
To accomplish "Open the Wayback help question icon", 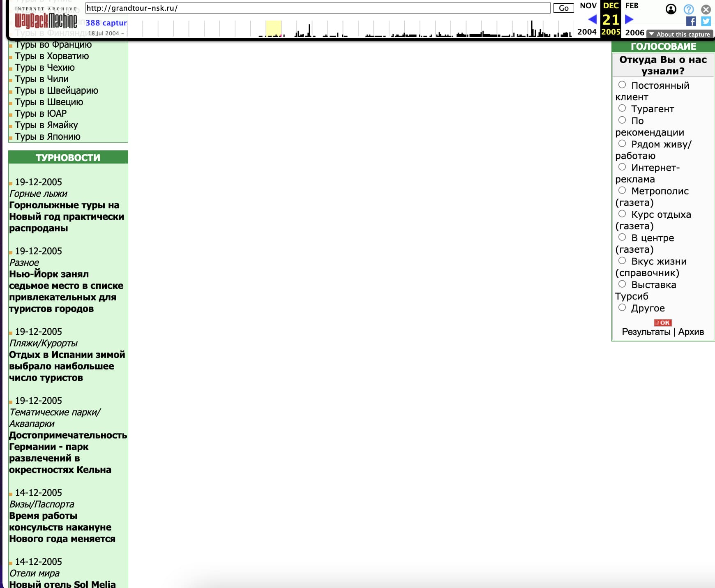I will pyautogui.click(x=689, y=9).
